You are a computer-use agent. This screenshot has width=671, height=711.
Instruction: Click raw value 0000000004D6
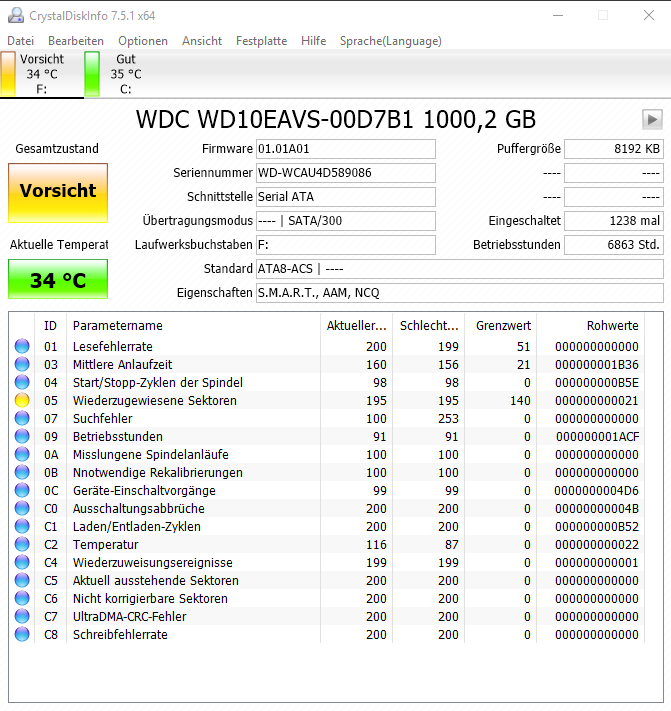click(x=596, y=491)
